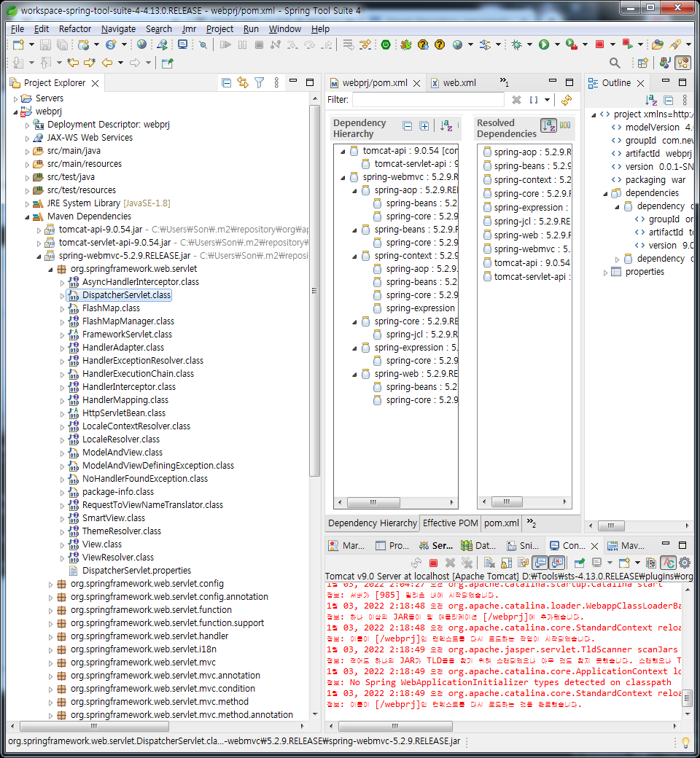700x758 pixels.
Task: Run the project with the green play icon
Action: click(x=544, y=45)
